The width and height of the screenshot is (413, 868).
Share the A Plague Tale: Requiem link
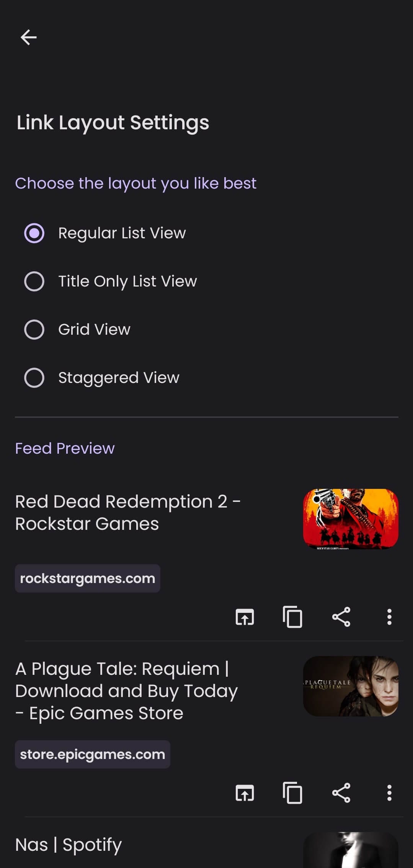pos(341,793)
